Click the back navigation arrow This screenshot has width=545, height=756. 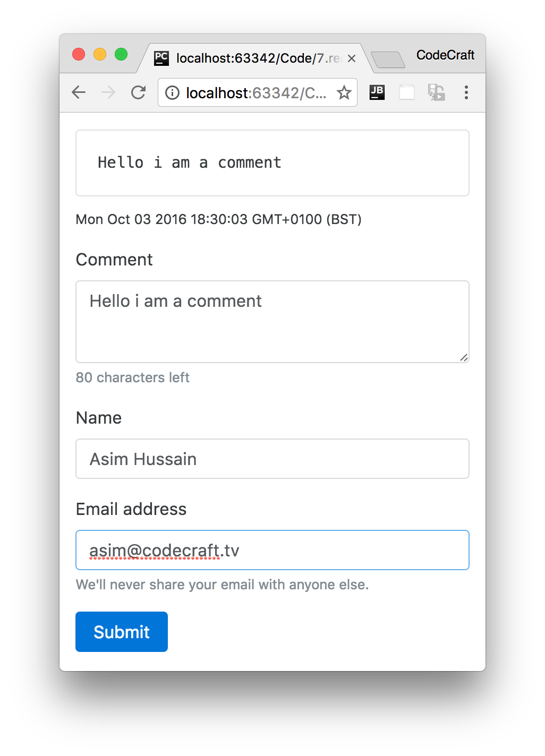pos(79,92)
